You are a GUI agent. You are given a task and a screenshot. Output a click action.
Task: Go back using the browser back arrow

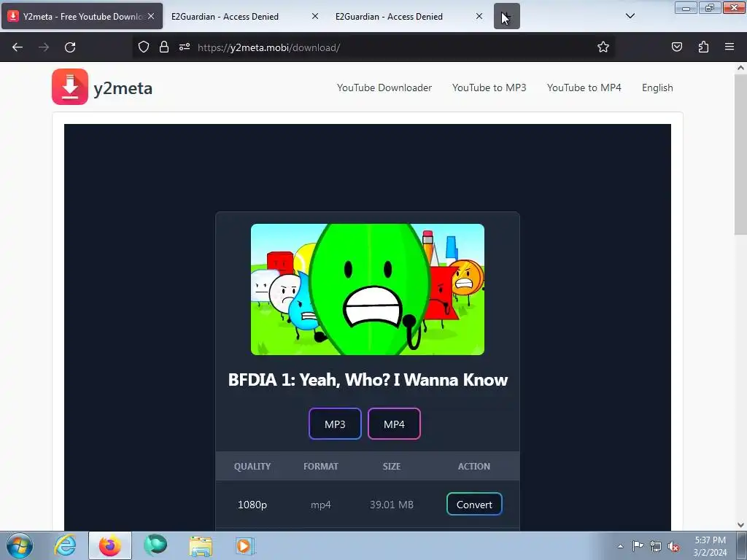pos(18,47)
